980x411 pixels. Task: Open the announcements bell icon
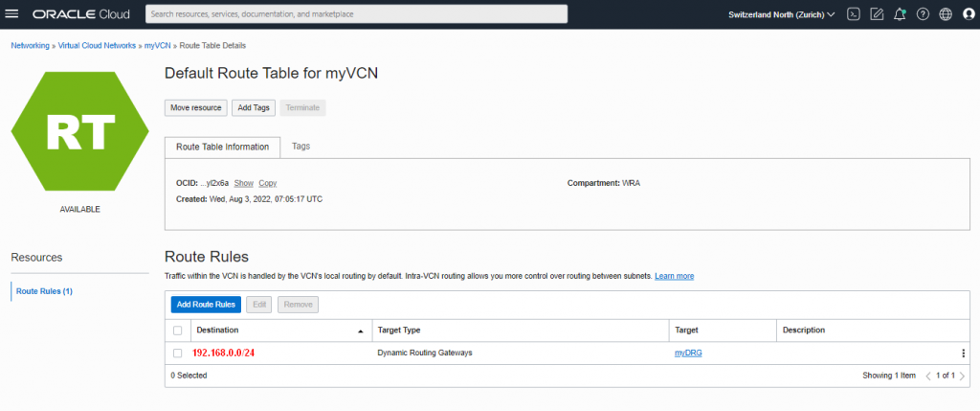tap(900, 14)
